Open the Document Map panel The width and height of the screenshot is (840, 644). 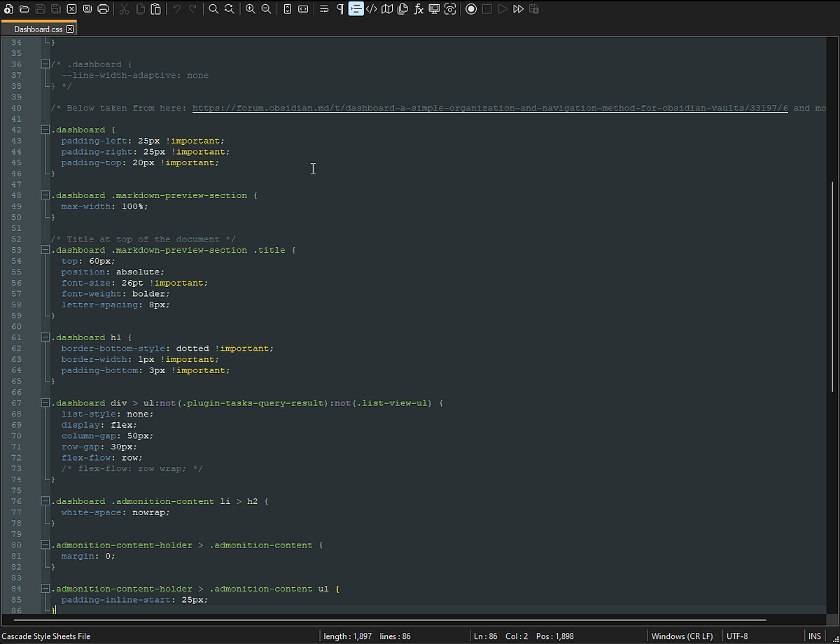[387, 9]
